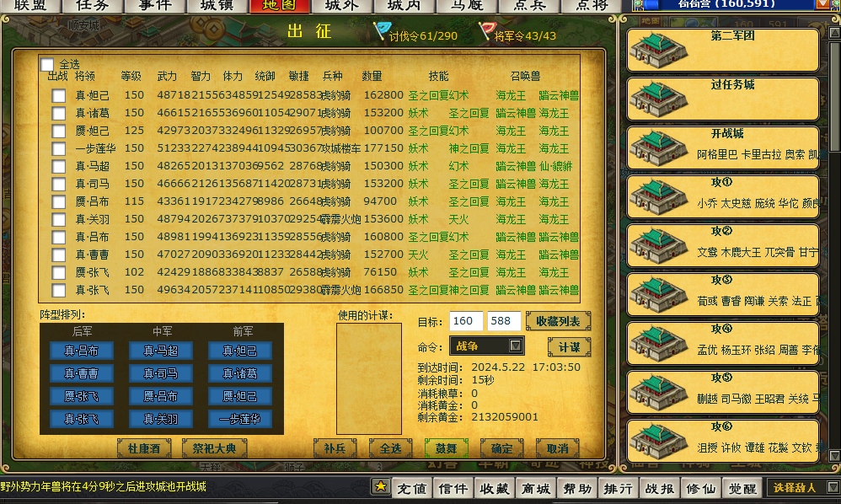Click the city list scrollbar down arrow
841x504 pixels.
point(834,456)
